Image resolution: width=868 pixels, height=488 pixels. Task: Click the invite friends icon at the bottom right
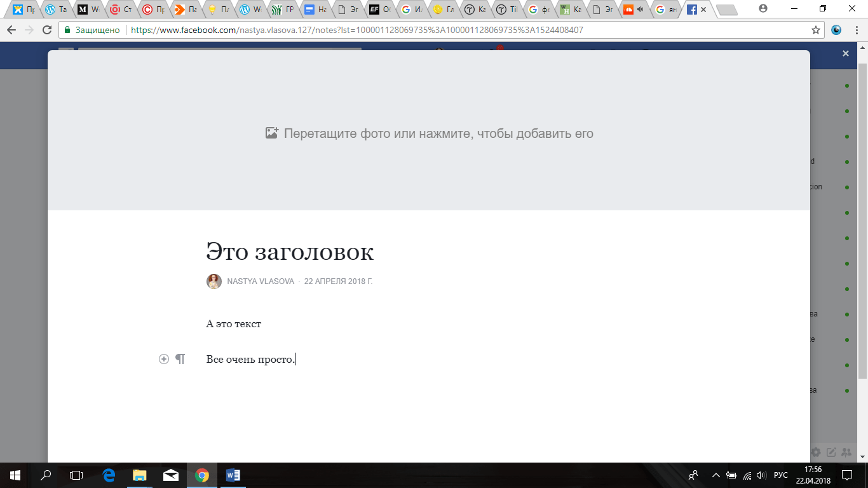click(846, 451)
